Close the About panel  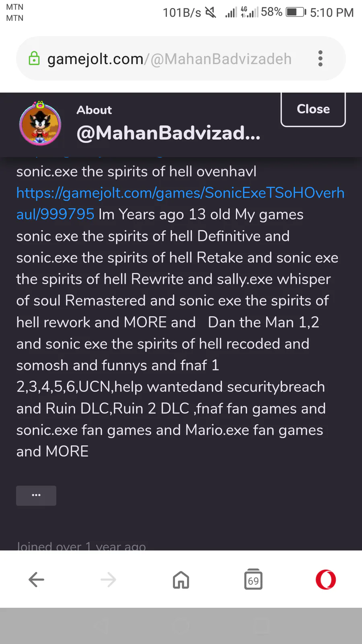[313, 109]
